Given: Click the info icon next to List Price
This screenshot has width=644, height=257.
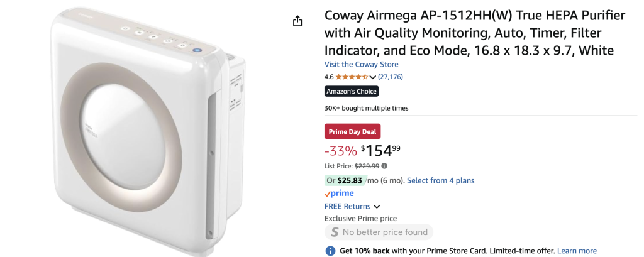Looking at the screenshot, I should click(x=384, y=166).
